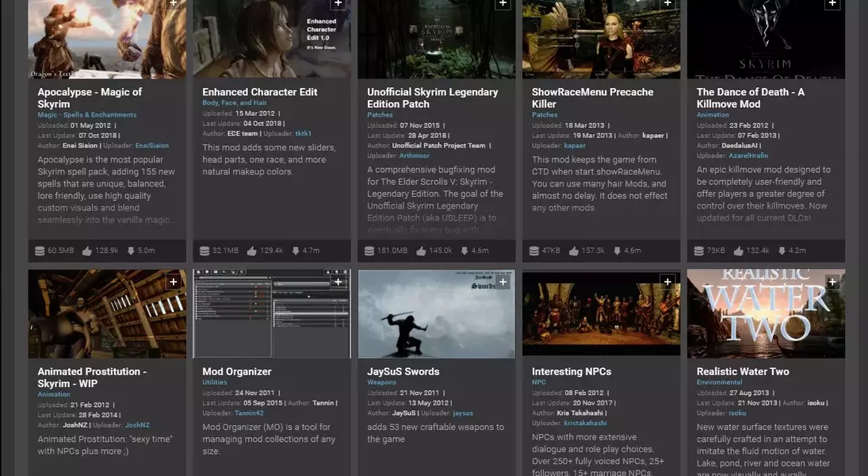Open the Enhanced Character Edit mod page

tap(260, 92)
